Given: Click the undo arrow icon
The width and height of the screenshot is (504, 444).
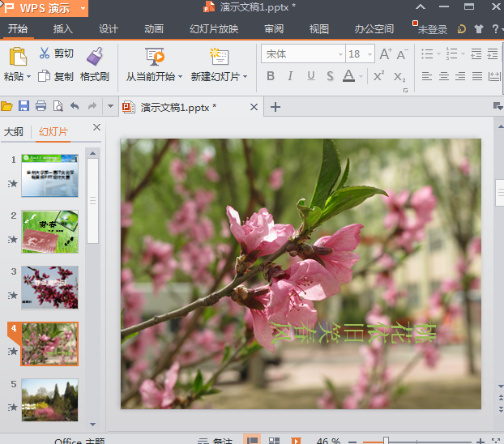Looking at the screenshot, I should click(75, 106).
